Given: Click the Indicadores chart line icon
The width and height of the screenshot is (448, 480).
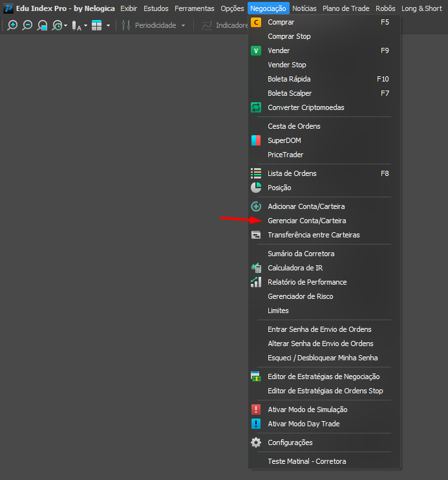Looking at the screenshot, I should 207,25.
